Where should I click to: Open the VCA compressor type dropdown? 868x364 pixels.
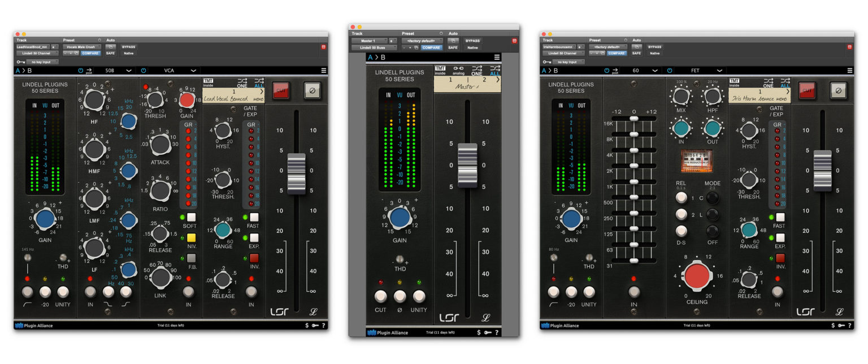170,70
